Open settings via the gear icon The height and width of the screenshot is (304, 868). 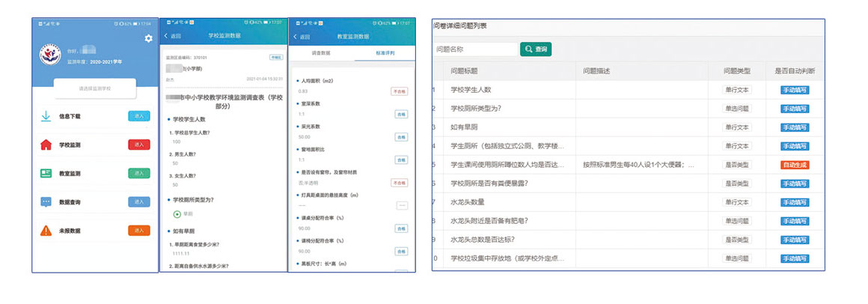pos(148,38)
